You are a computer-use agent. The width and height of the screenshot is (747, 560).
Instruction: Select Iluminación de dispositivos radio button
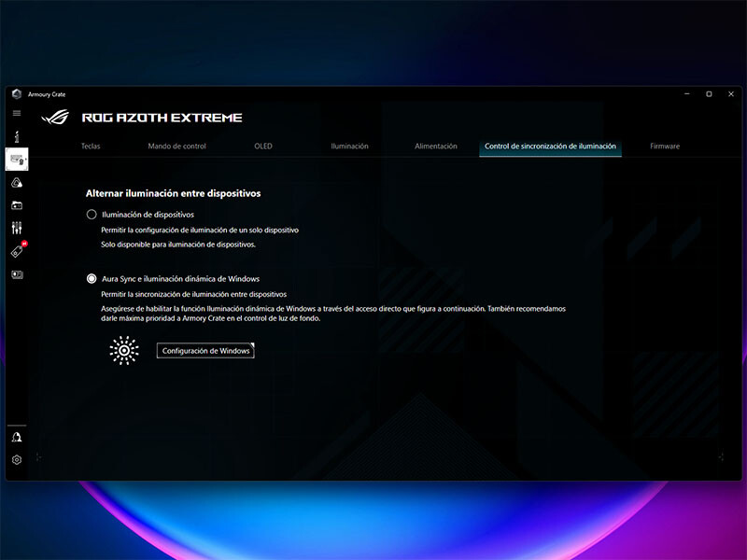point(92,215)
